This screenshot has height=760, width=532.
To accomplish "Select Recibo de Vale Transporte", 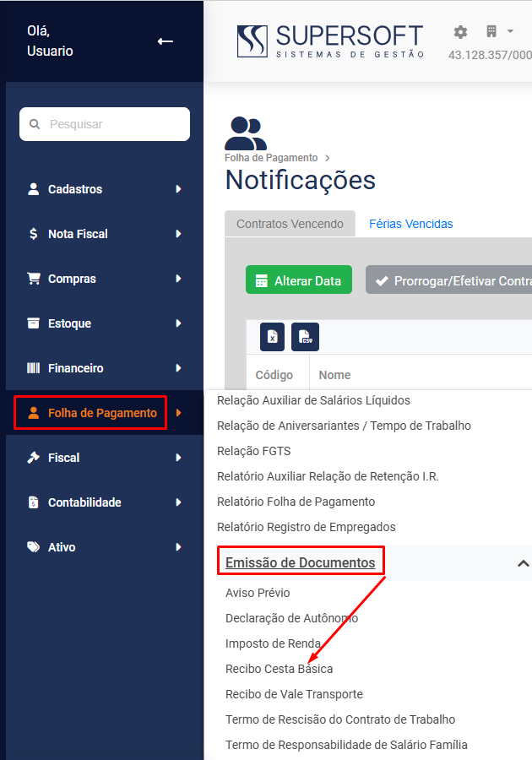I will (x=294, y=694).
